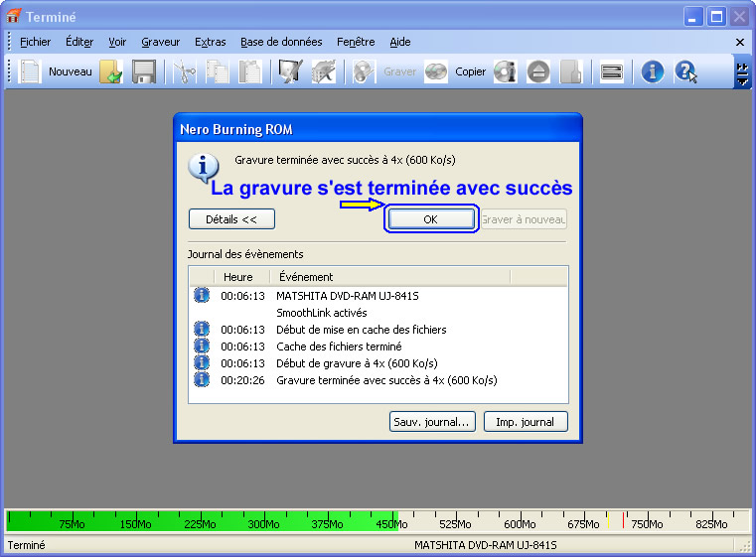Open the Base de données menu

click(281, 42)
